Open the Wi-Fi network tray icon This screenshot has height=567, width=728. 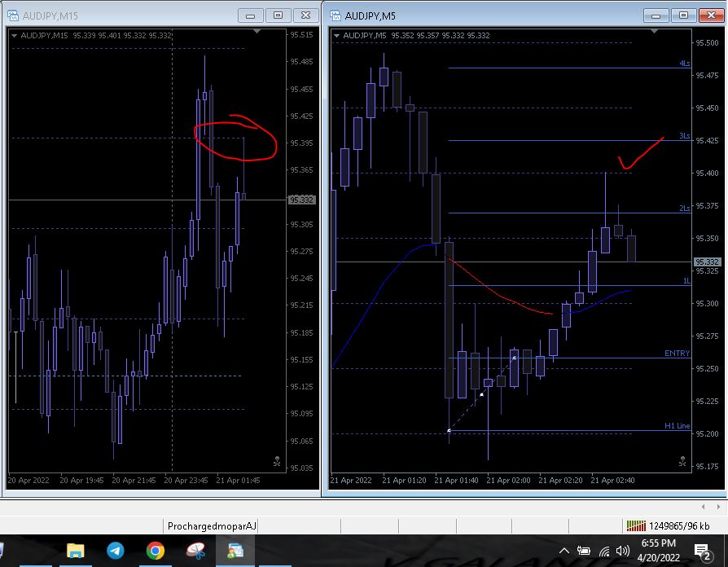click(604, 551)
